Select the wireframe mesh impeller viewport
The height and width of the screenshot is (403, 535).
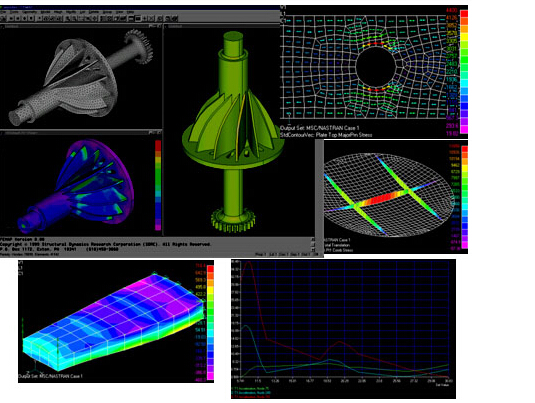(x=81, y=78)
